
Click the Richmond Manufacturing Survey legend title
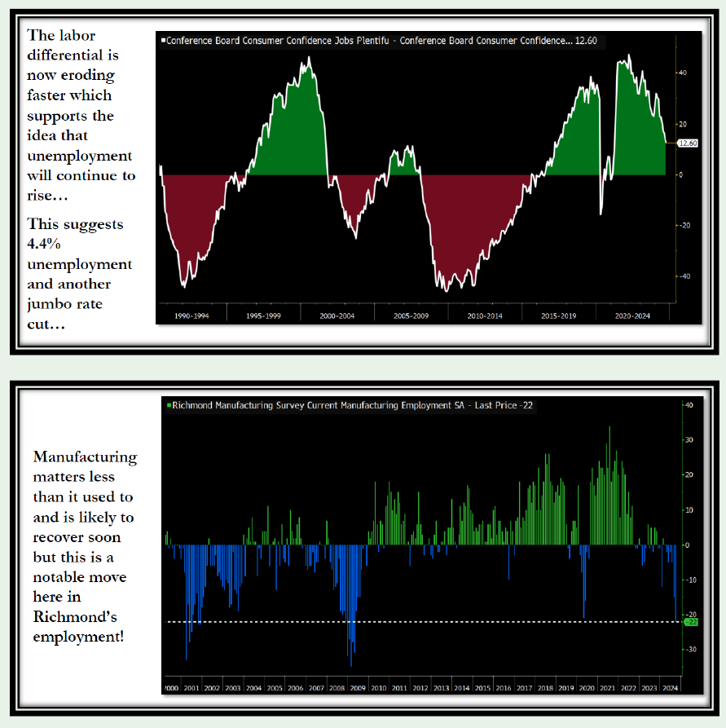(x=352, y=405)
